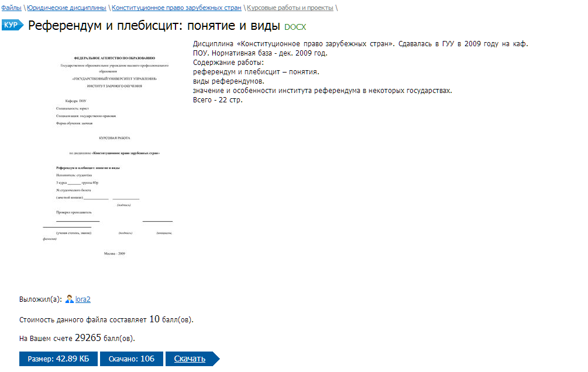Image resolution: width=588 pixels, height=372 pixels.
Task: Click the виды референдумов description line
Action: [x=228, y=81]
